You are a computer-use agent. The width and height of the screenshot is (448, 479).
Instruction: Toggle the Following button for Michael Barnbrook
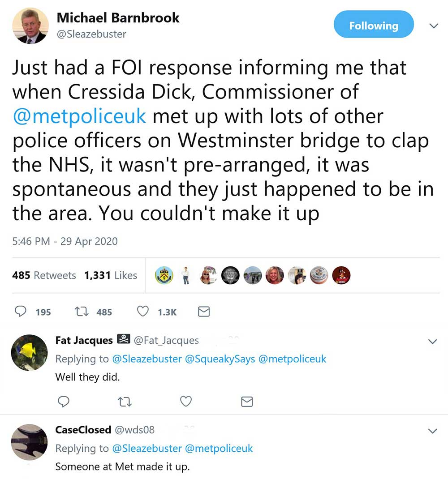point(374,26)
